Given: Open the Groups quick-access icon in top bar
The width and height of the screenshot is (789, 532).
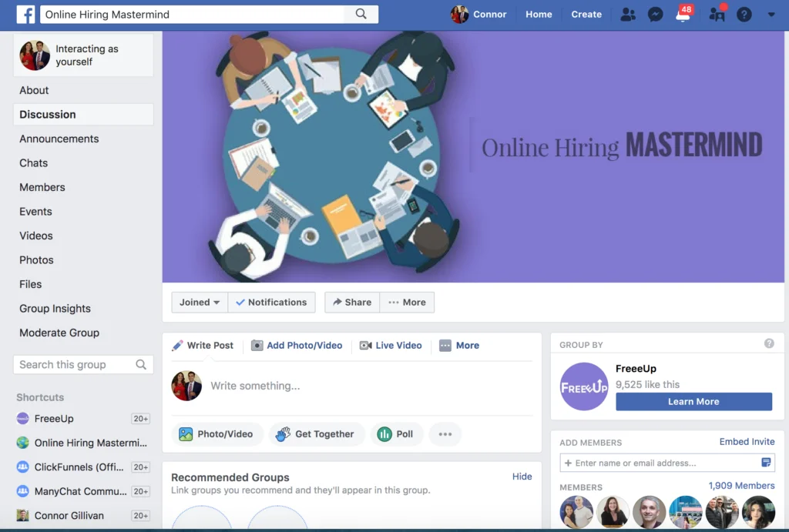Looking at the screenshot, I should pos(717,14).
